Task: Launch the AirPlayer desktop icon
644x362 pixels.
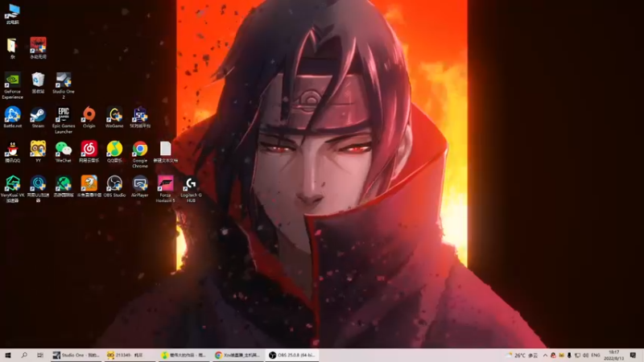Action: point(139,187)
